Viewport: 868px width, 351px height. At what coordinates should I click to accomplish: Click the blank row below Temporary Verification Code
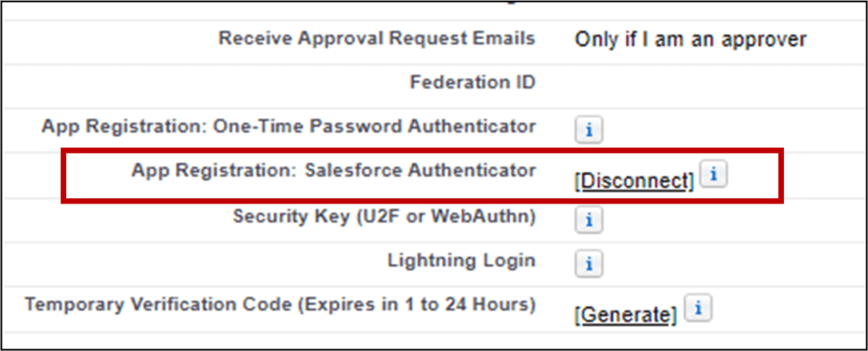point(434,340)
